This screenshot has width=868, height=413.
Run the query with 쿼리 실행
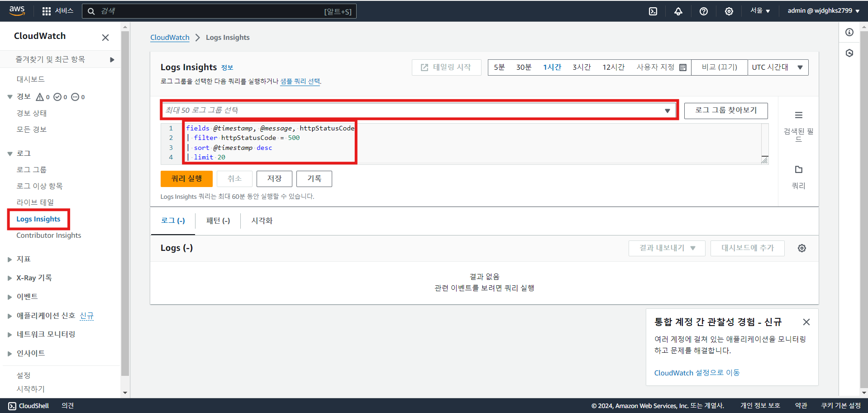point(186,179)
